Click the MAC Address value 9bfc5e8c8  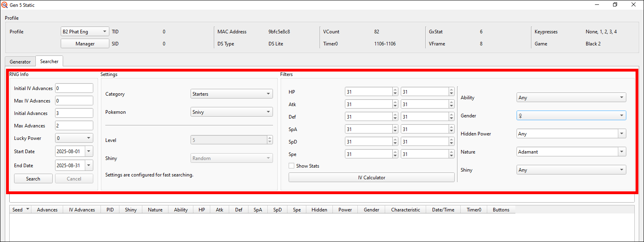(x=279, y=31)
